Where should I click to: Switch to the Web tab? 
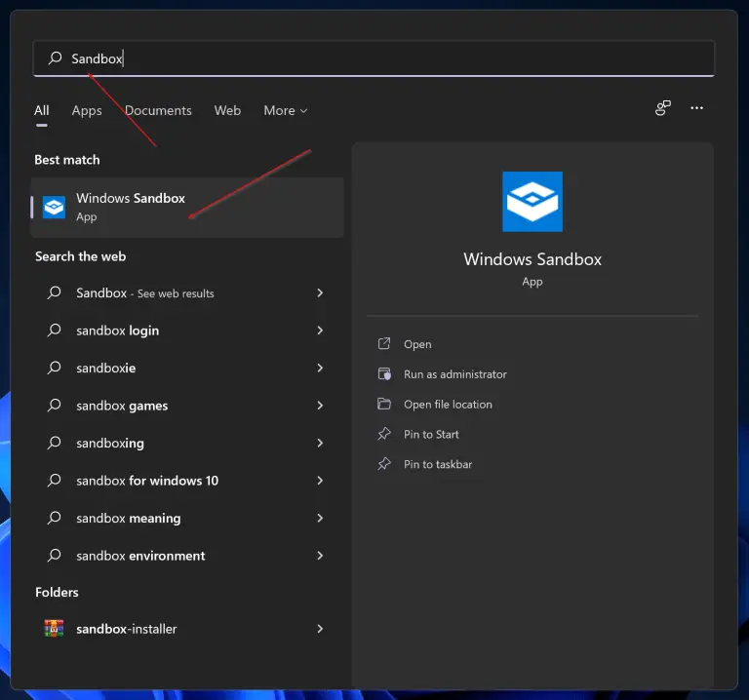(227, 110)
